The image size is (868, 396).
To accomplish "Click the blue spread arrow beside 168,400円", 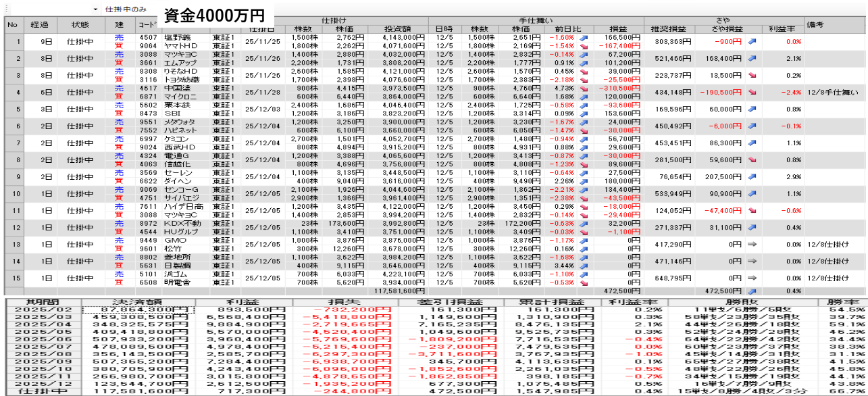I will (x=751, y=59).
